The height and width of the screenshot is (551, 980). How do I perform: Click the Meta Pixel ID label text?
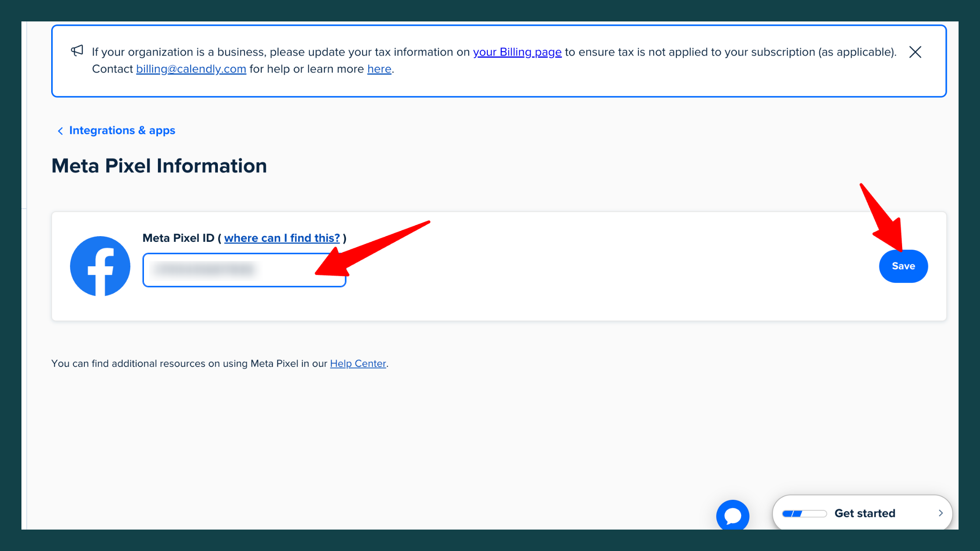pos(178,238)
